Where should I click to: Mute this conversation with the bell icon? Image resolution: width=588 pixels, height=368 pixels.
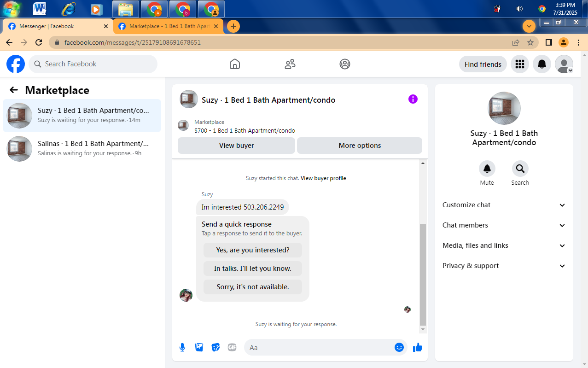(x=487, y=169)
